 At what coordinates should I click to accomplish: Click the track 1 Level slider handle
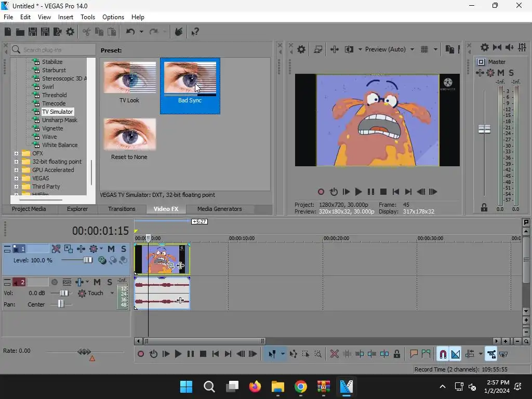point(88,260)
